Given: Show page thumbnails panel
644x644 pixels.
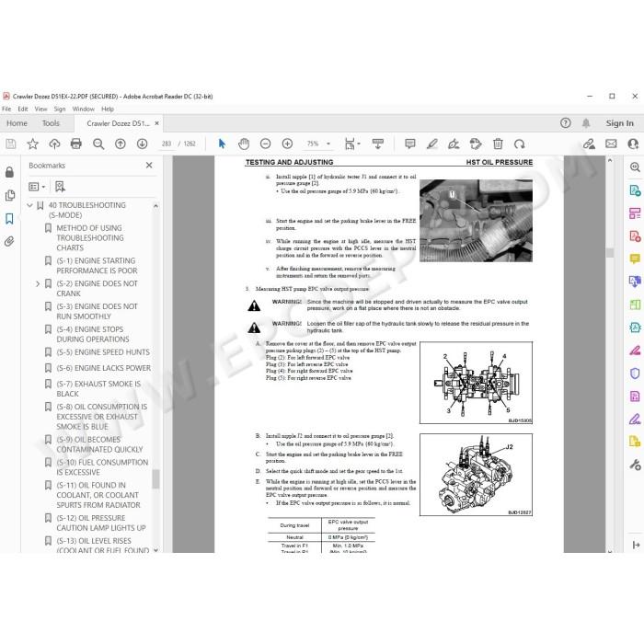Looking at the screenshot, I should 9,195.
